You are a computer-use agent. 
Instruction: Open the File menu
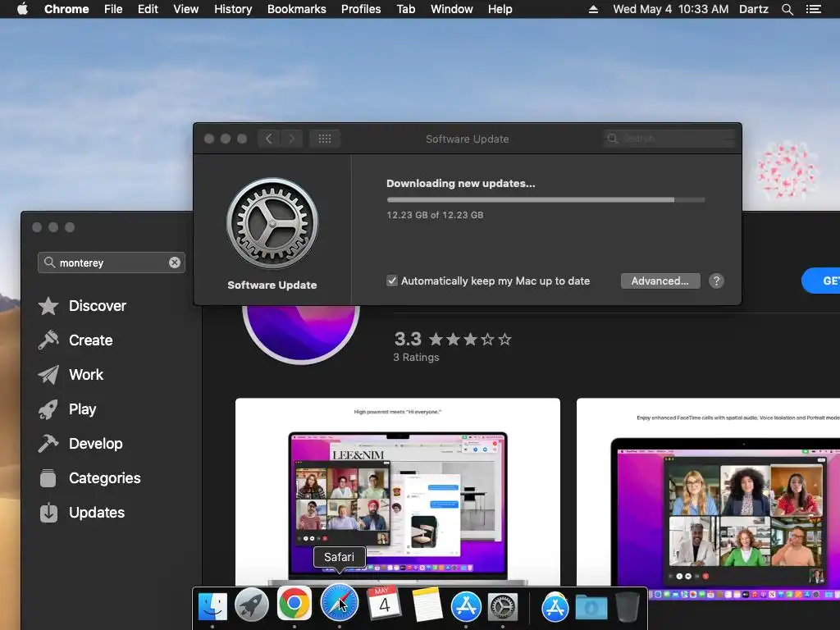coord(113,9)
